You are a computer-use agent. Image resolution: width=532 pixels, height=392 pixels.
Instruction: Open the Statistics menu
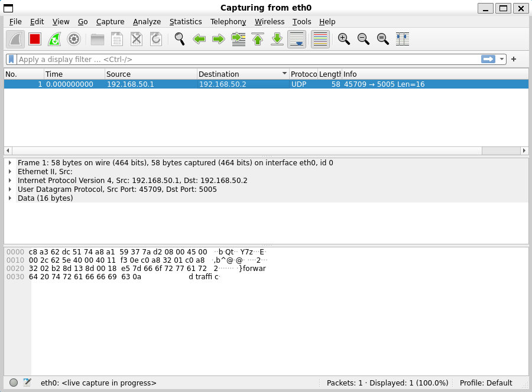(186, 21)
